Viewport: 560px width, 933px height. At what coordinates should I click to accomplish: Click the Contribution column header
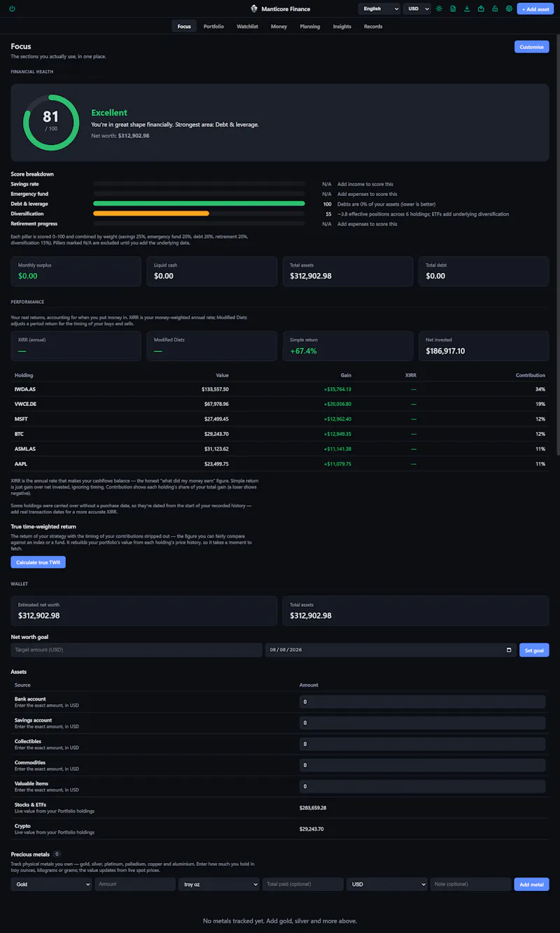click(x=531, y=375)
